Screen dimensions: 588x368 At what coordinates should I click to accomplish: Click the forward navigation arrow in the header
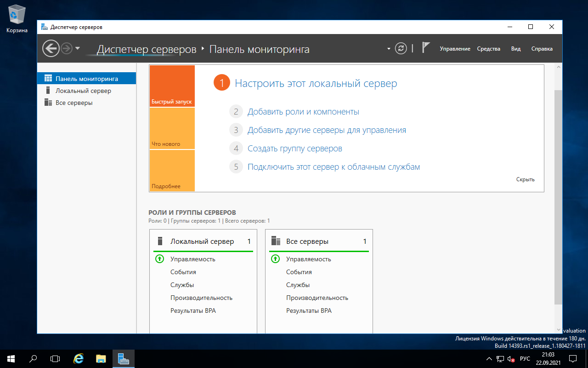coord(67,48)
